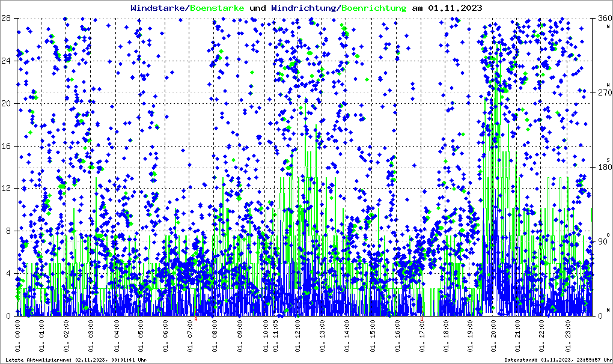This screenshot has height=364, width=613.
Task: Click the 12:00 time axis label
Action: pos(297,336)
